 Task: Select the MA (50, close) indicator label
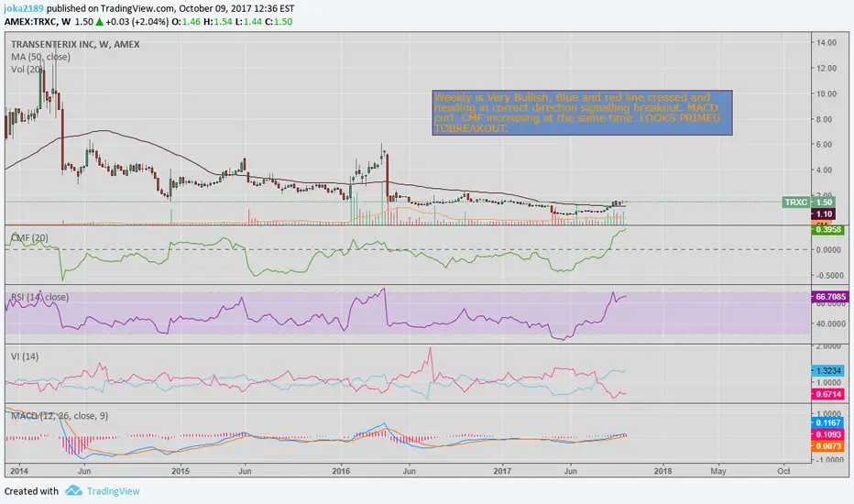(x=40, y=57)
